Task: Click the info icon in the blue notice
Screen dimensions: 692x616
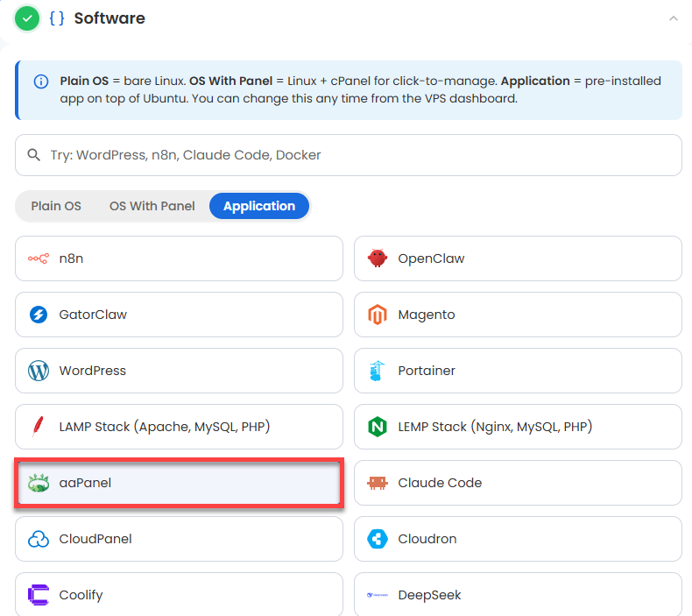Action: [x=41, y=81]
